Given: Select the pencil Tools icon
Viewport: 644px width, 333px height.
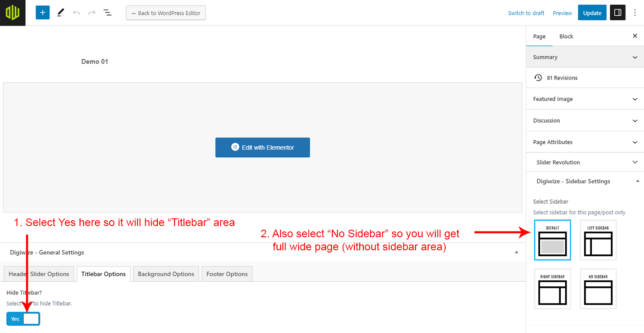Looking at the screenshot, I should click(x=60, y=13).
